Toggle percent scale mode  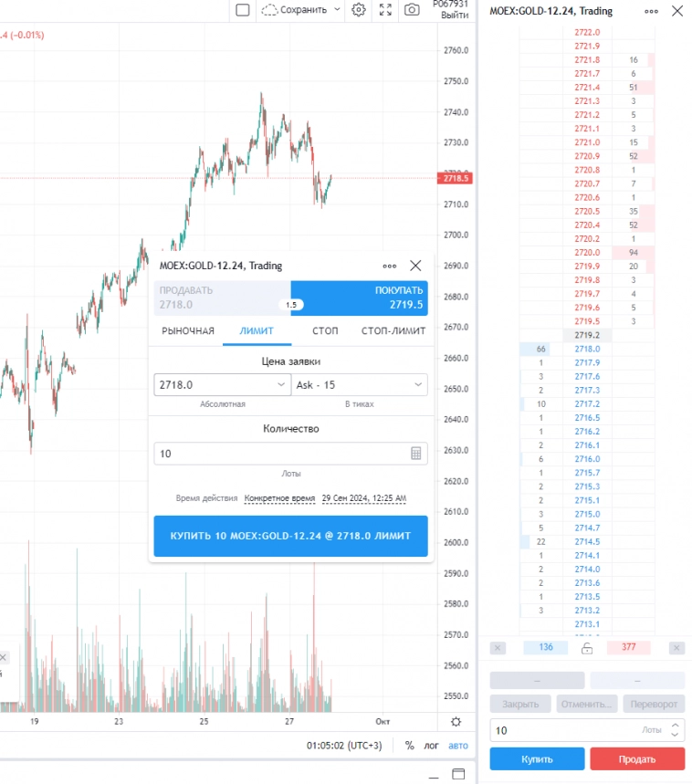[409, 746]
